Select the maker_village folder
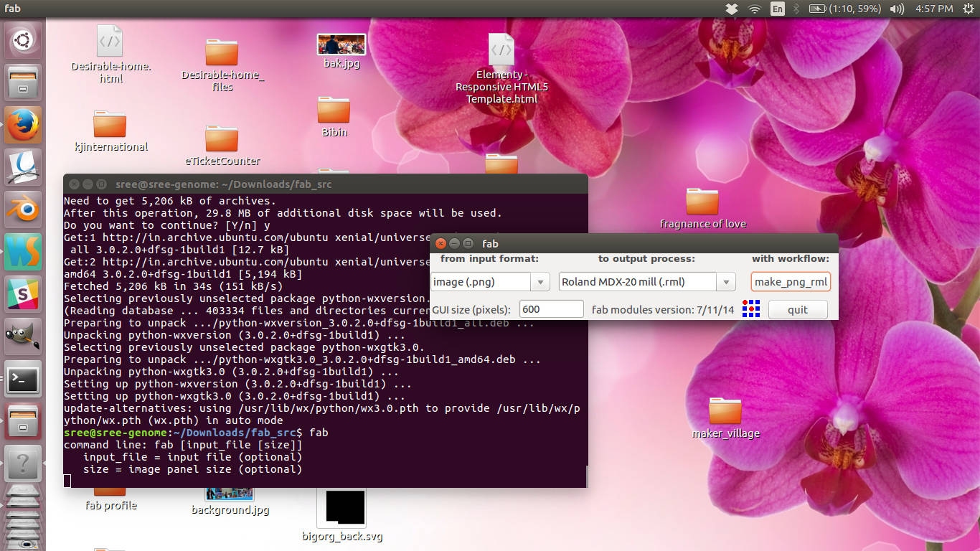The height and width of the screenshot is (551, 980). (x=725, y=418)
